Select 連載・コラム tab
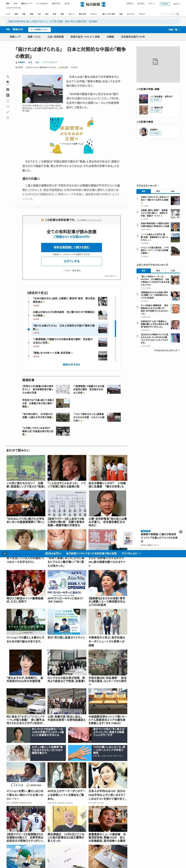 (34, 37)
